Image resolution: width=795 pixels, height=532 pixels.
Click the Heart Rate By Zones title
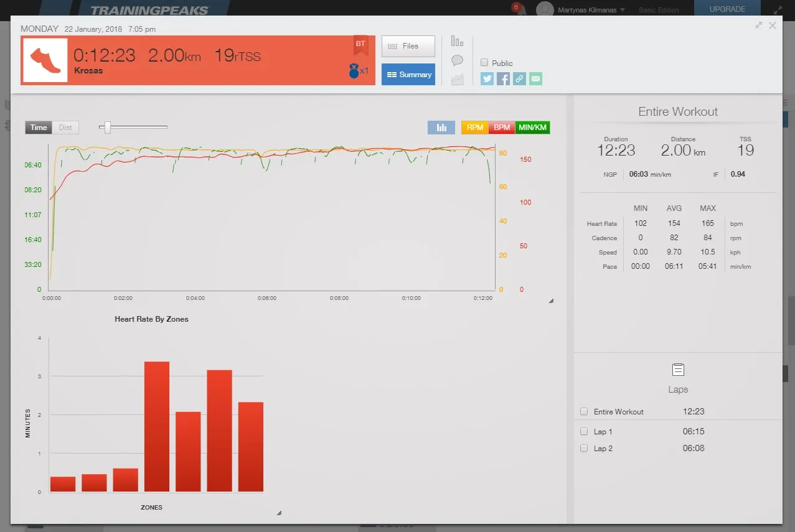click(x=151, y=319)
